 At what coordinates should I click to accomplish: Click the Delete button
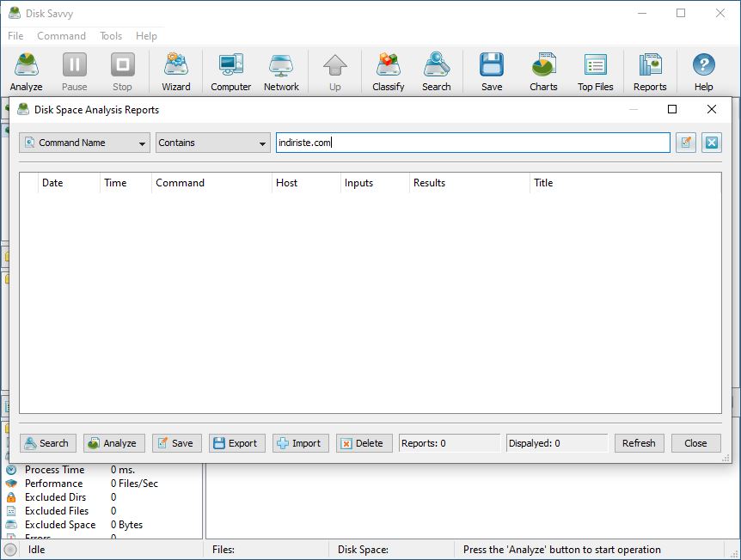point(364,443)
